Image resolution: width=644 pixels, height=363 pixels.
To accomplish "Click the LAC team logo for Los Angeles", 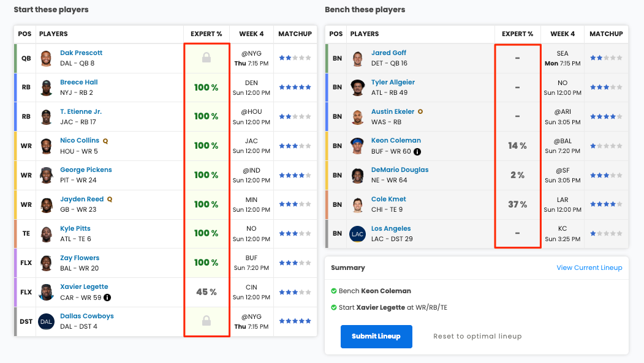I will 357,234.
